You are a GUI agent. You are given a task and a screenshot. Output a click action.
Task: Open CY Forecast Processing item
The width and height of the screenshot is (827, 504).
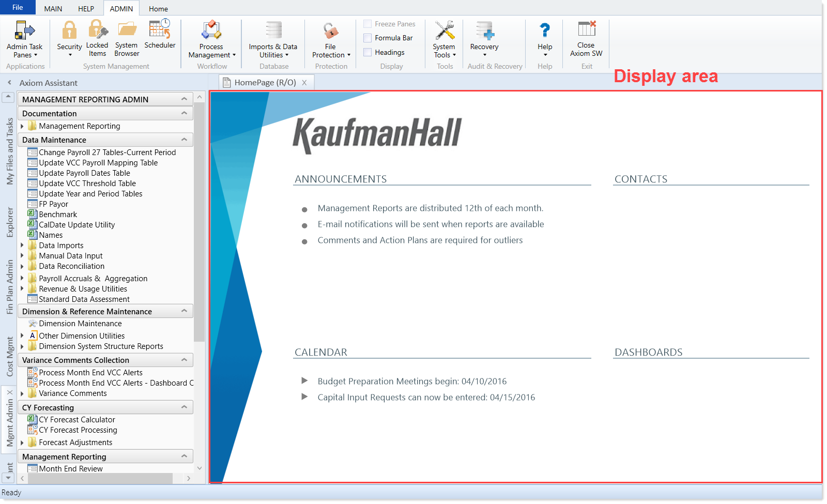pos(78,430)
